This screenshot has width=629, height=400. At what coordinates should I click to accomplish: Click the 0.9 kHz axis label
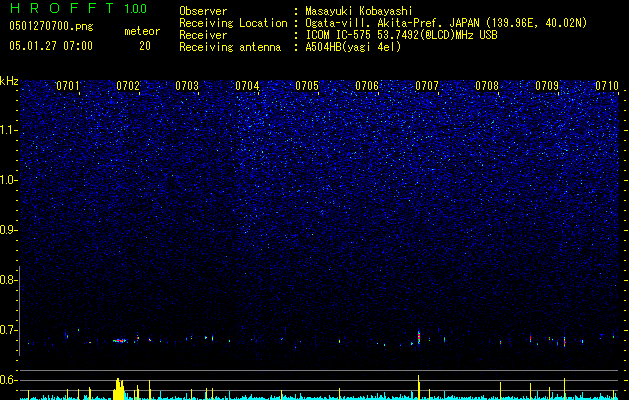[x=9, y=230]
